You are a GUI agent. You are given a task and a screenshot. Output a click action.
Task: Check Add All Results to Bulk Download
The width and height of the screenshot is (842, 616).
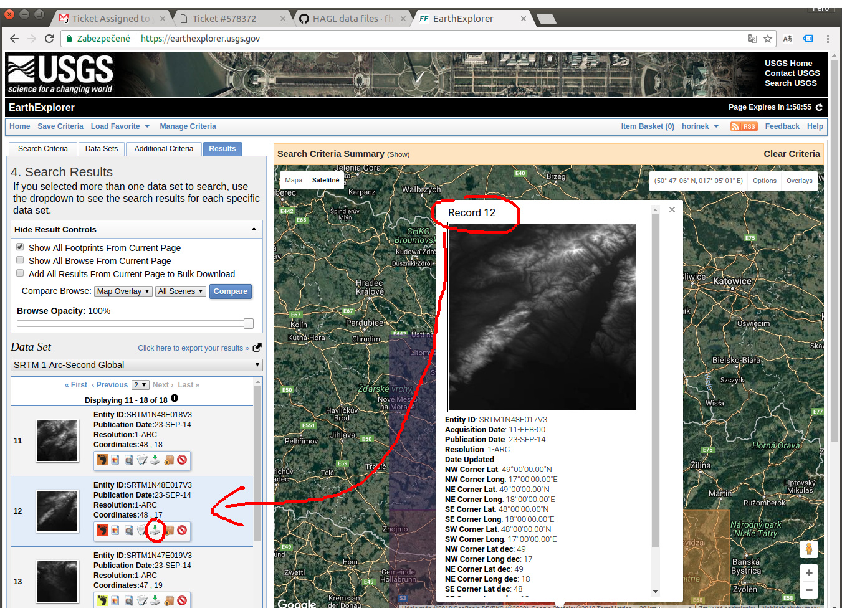20,273
